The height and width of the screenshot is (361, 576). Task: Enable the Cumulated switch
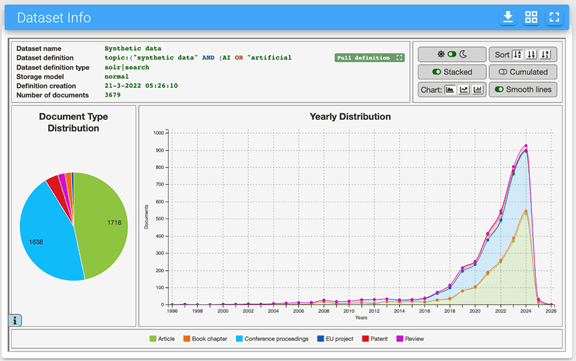pyautogui.click(x=503, y=72)
